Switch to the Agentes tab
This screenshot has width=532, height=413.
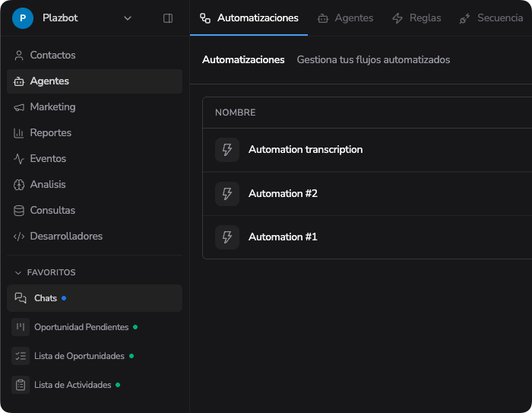pyautogui.click(x=345, y=18)
